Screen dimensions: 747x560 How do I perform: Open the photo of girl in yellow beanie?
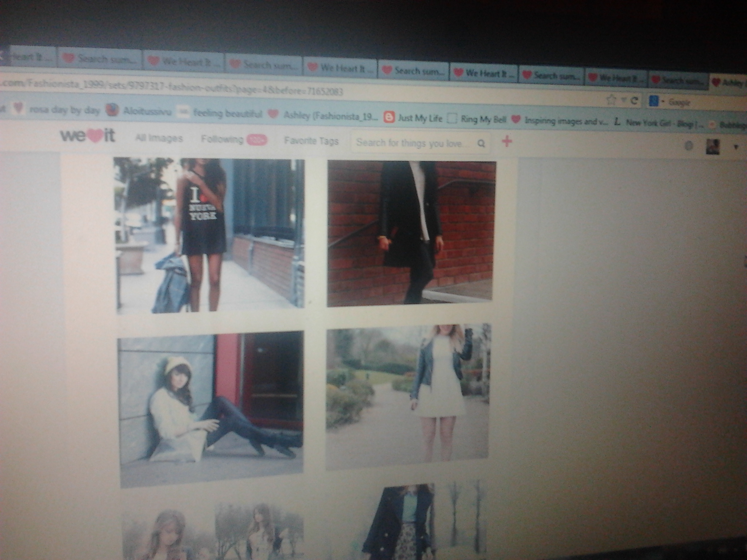pyautogui.click(x=211, y=408)
